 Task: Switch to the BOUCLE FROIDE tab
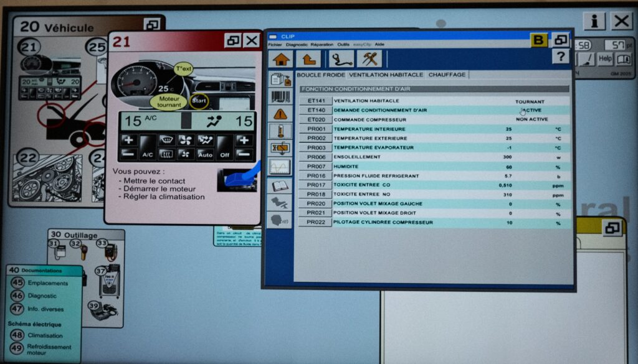[x=321, y=75]
